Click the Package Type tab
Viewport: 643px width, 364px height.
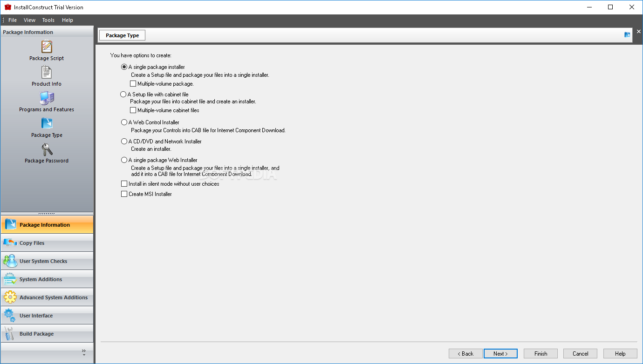click(122, 35)
